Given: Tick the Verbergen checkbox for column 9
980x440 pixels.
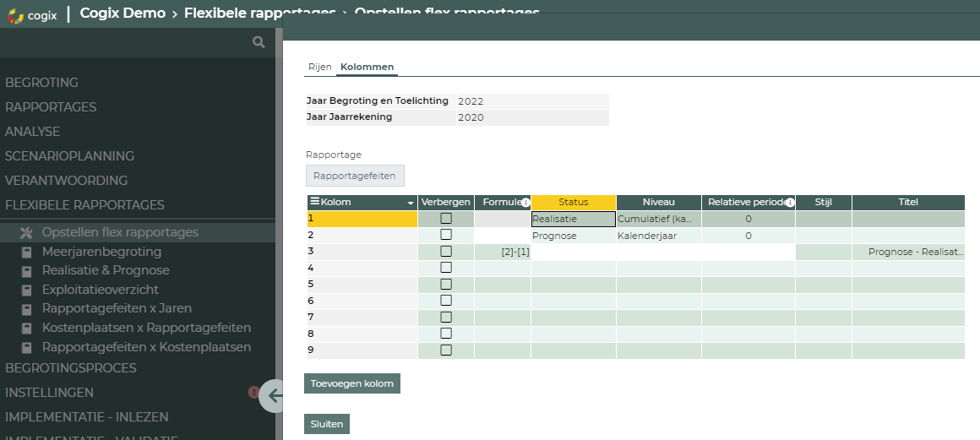Looking at the screenshot, I should click(445, 350).
